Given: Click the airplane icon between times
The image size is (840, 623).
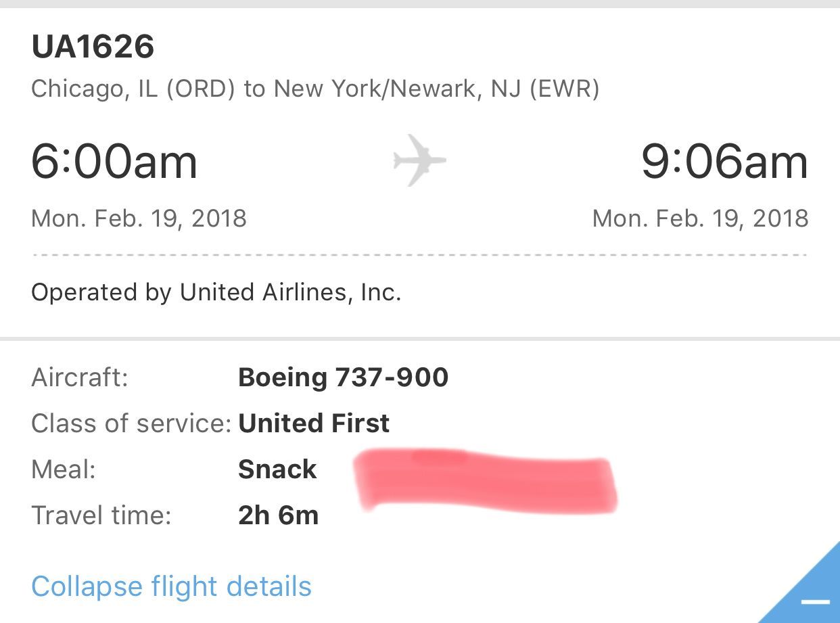Looking at the screenshot, I should point(419,160).
